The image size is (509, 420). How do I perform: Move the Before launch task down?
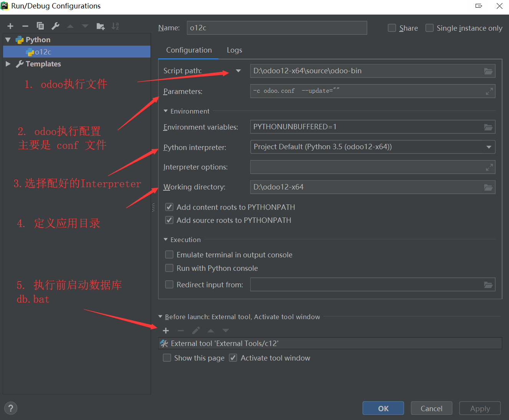[226, 331]
